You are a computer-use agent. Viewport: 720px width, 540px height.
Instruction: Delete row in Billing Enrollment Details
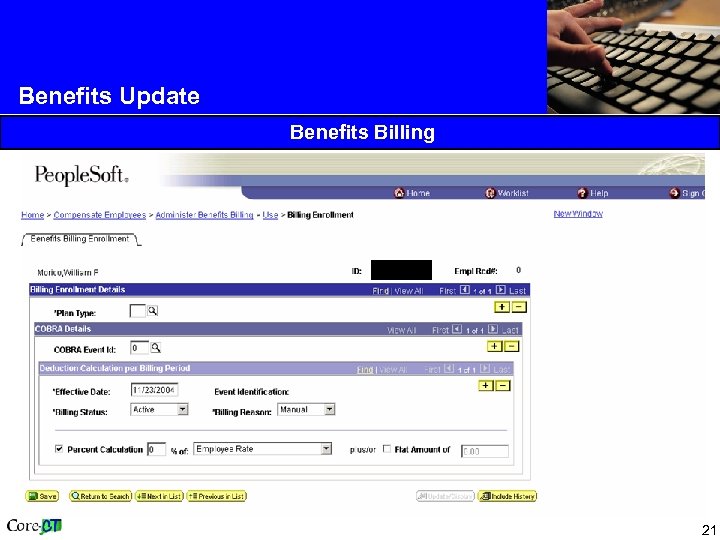pyautogui.click(x=519, y=307)
